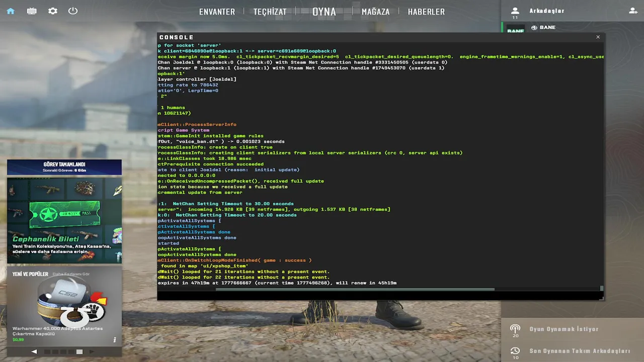Focus the console command input field
The width and height of the screenshot is (644, 362).
(x=377, y=295)
